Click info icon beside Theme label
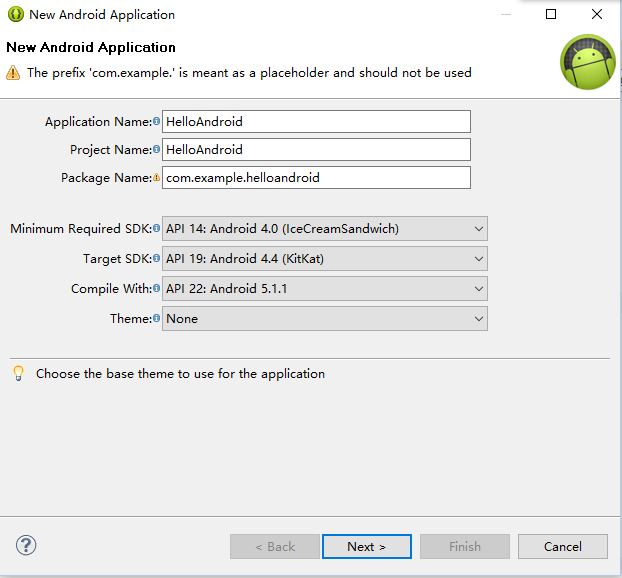Viewport: 622px width, 578px height. pos(156,319)
